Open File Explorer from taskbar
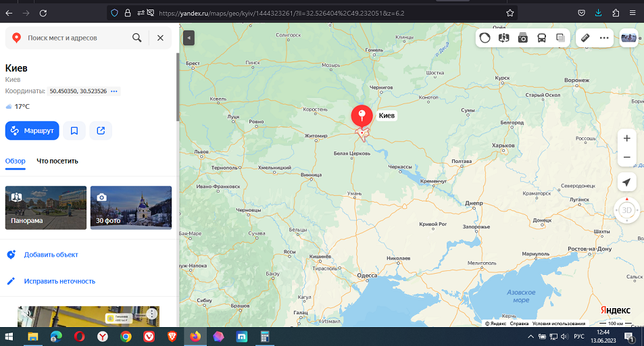 [x=32, y=337]
